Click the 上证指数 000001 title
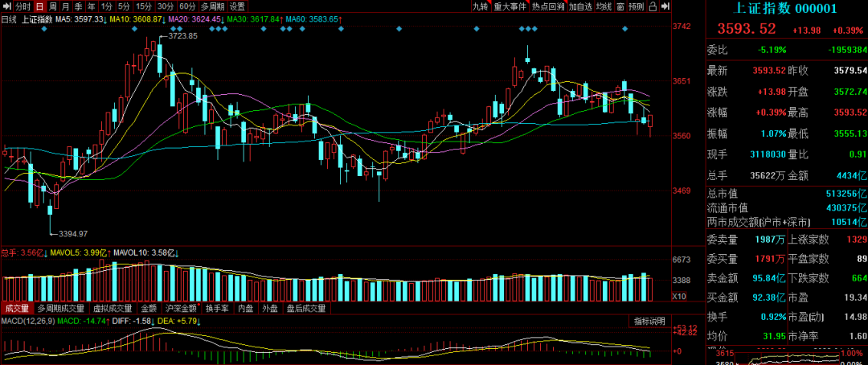This screenshot has height=365, width=868. [x=787, y=9]
